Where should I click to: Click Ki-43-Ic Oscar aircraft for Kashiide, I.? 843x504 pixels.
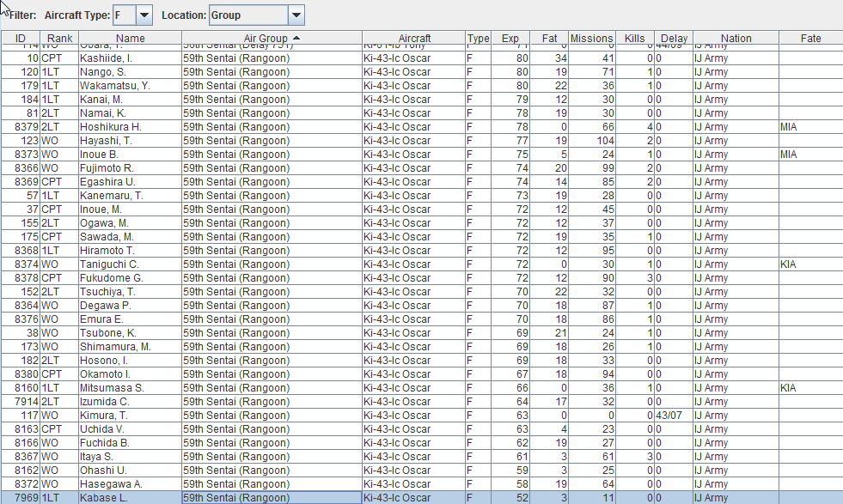[x=413, y=58]
